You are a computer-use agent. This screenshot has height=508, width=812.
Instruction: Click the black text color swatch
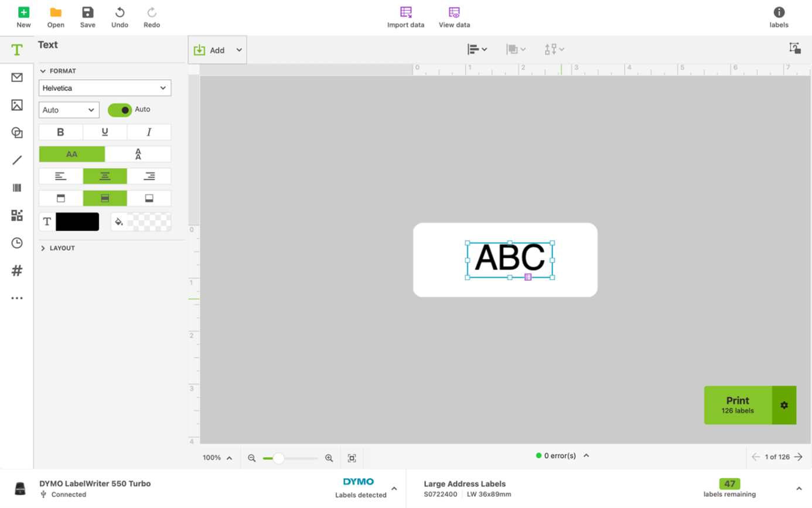[77, 221]
